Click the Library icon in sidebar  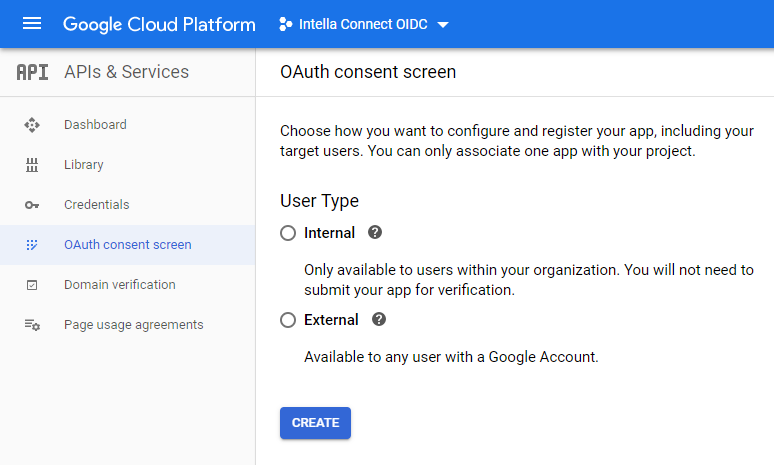pos(32,165)
